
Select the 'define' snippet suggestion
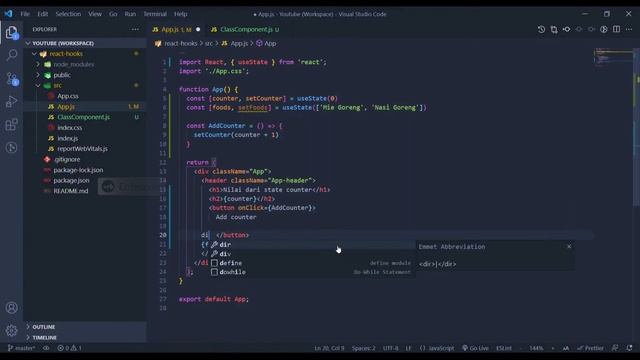click(312, 263)
